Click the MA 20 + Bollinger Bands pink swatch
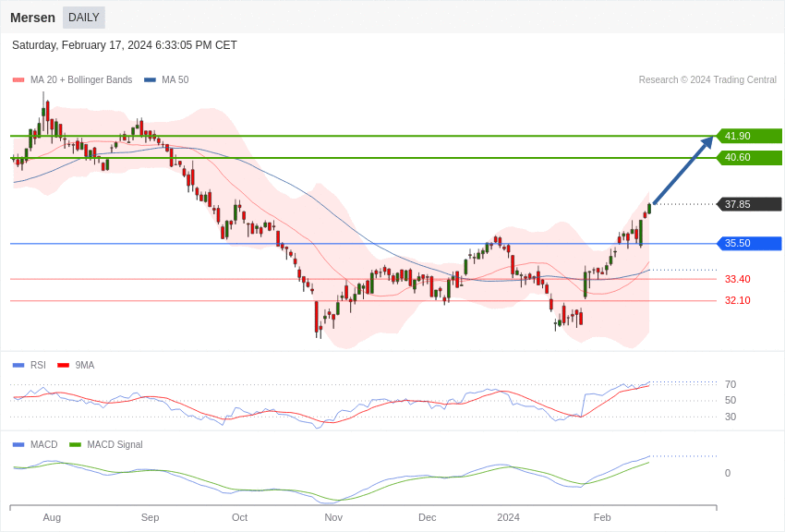The height and width of the screenshot is (532, 785). coord(18,80)
